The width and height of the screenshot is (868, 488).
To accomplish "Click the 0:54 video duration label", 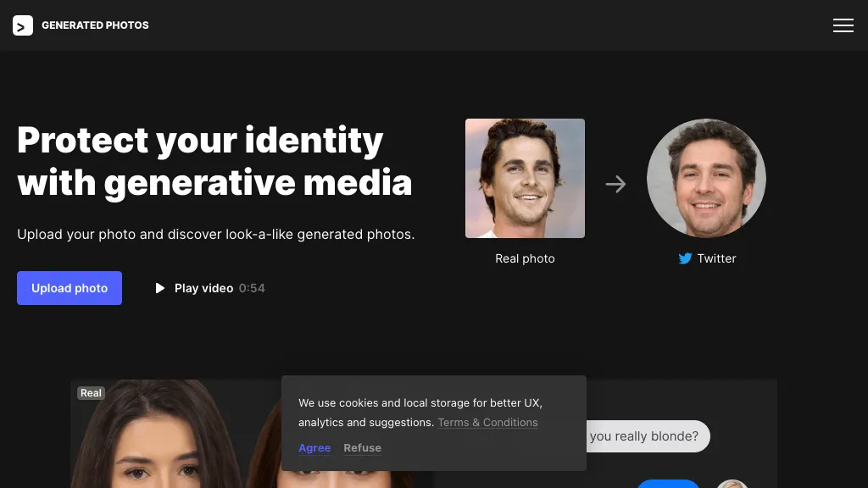I will (252, 288).
